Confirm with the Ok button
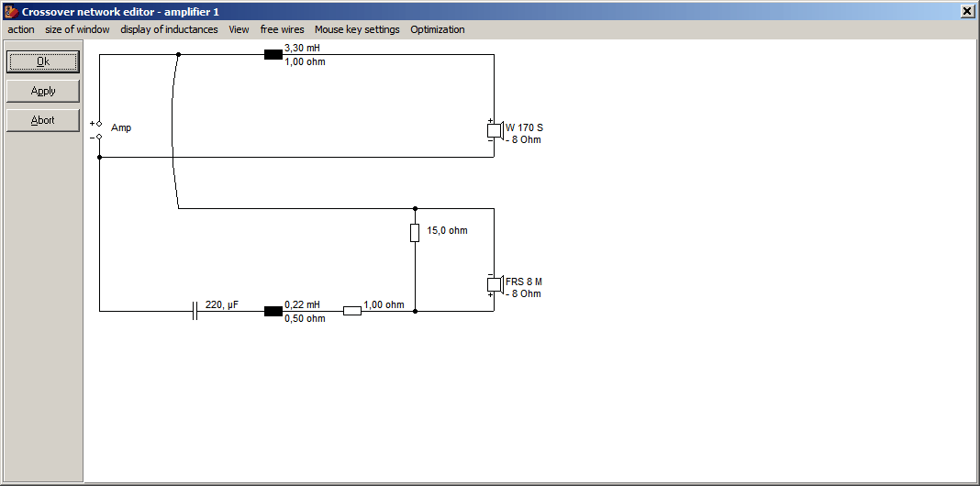 pyautogui.click(x=43, y=61)
